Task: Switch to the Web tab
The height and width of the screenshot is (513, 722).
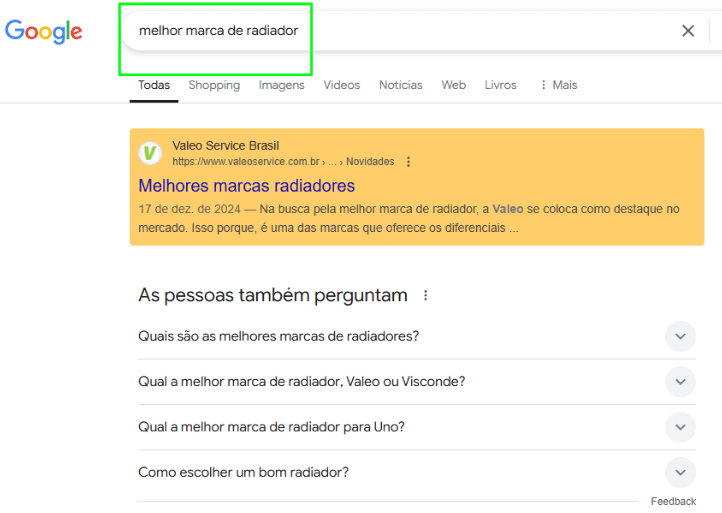Action: (454, 85)
